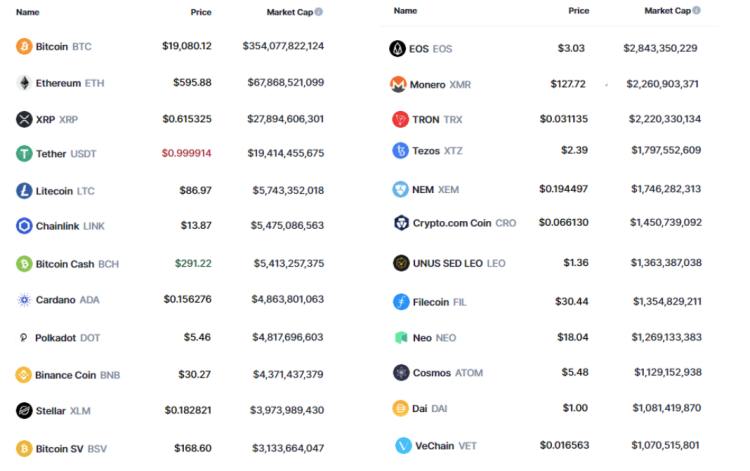Screen dimensions: 750x471
Task: Click the red TRON logo icon
Action: pyautogui.click(x=400, y=119)
